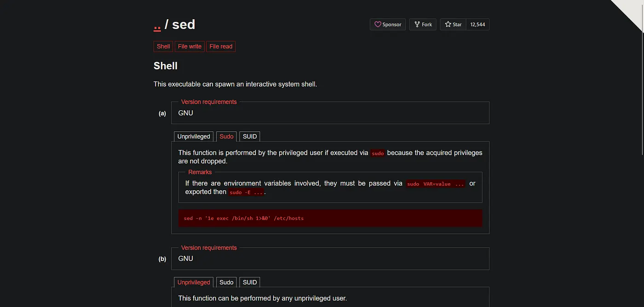Switch to Sudo tab in section (b)
644x307 pixels.
[226, 282]
